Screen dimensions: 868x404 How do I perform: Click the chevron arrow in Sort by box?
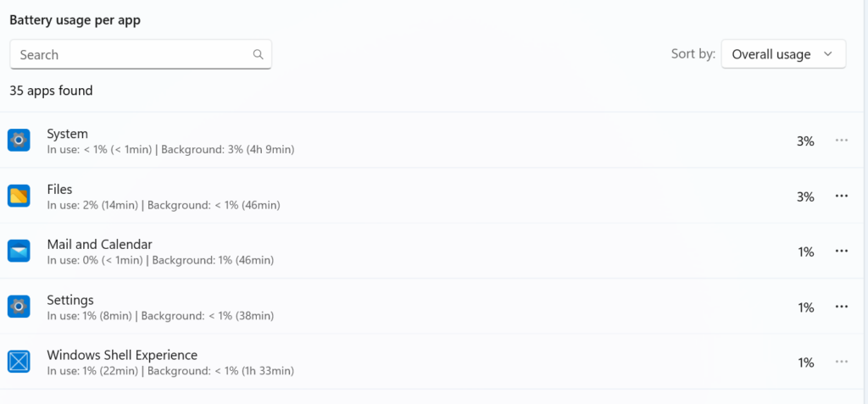[x=828, y=54]
